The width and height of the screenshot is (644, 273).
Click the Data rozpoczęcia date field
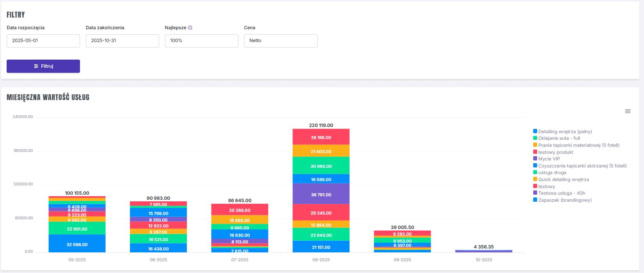(x=43, y=41)
